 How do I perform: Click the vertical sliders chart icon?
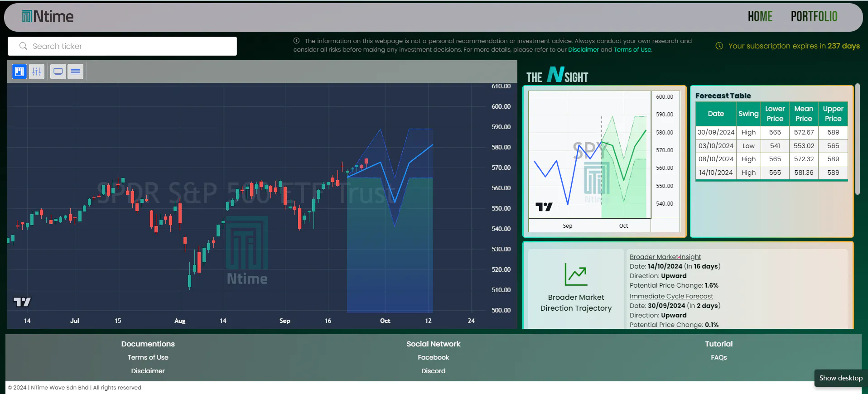tap(37, 72)
